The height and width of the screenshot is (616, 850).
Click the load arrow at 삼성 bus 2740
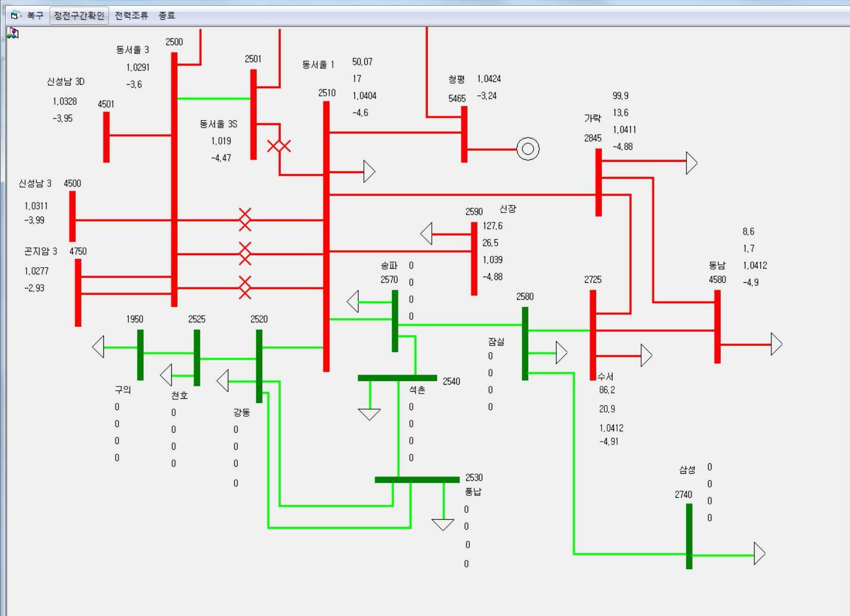759,553
